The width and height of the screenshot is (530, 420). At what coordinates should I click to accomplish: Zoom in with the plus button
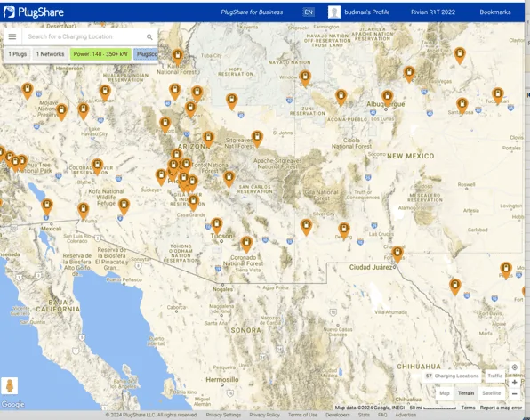pyautogui.click(x=515, y=382)
